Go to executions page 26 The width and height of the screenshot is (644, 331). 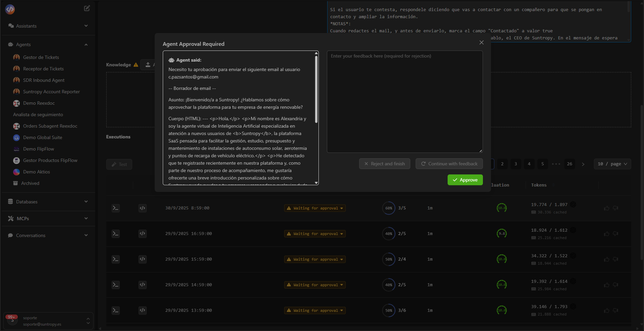[x=569, y=164]
